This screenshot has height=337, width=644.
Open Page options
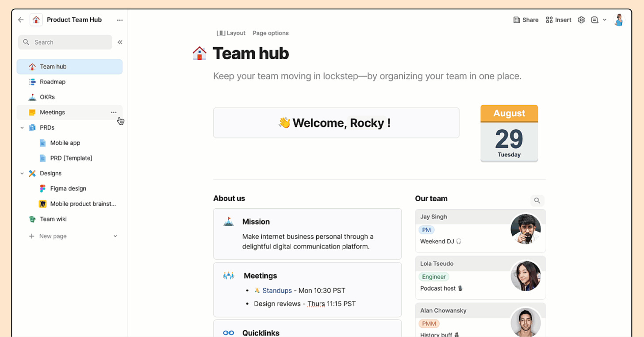(x=271, y=33)
